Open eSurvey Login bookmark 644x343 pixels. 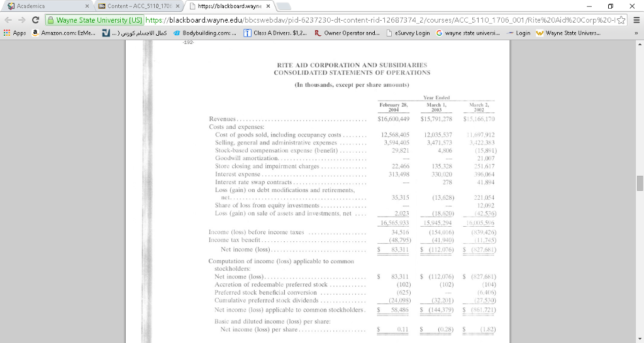click(408, 33)
